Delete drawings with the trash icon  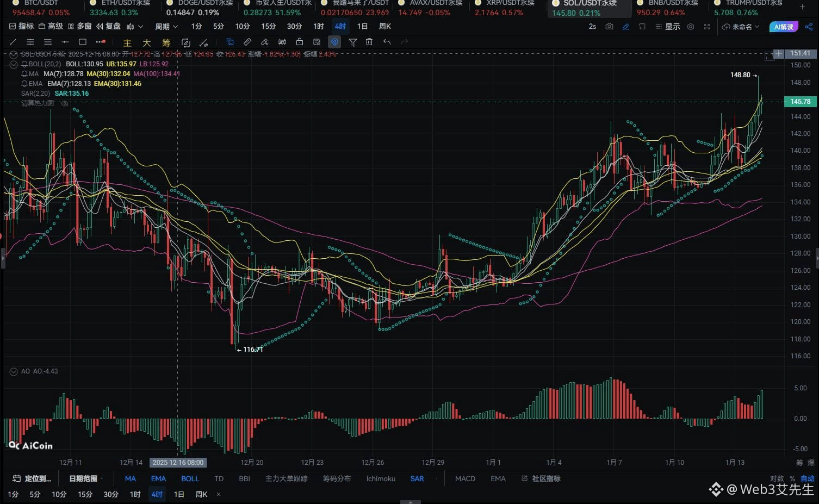click(369, 42)
